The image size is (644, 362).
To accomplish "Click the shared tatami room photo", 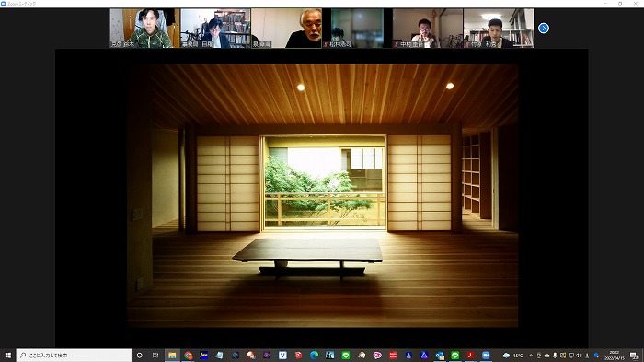I will click(x=322, y=196).
